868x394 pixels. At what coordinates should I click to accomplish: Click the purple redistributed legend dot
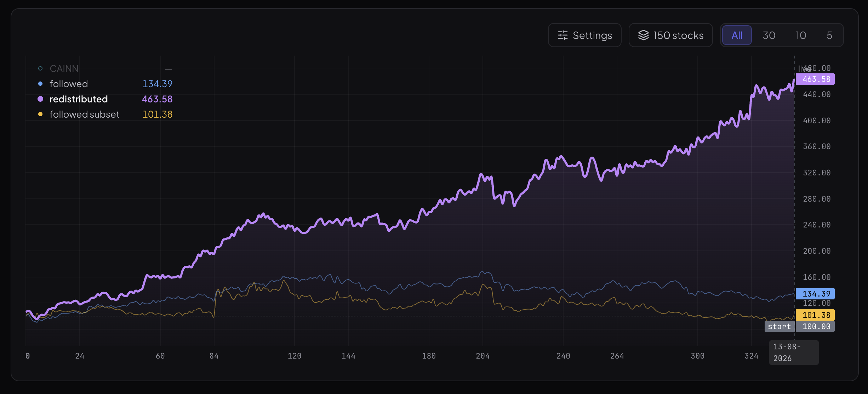tap(40, 99)
